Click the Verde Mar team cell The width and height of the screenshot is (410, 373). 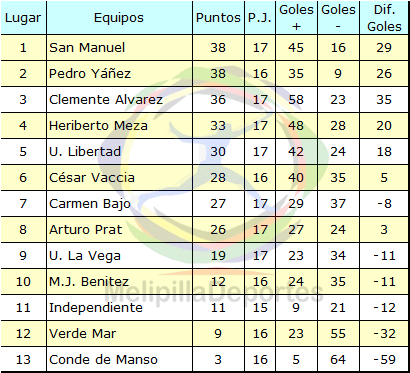[119, 334]
